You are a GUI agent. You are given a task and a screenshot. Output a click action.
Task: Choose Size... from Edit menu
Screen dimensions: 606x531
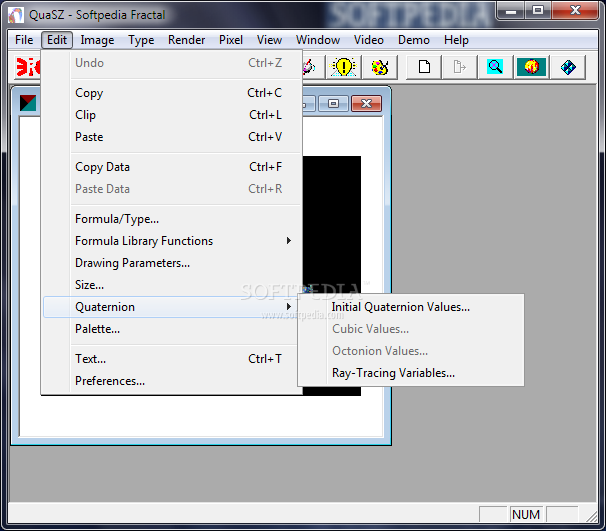(x=172, y=285)
